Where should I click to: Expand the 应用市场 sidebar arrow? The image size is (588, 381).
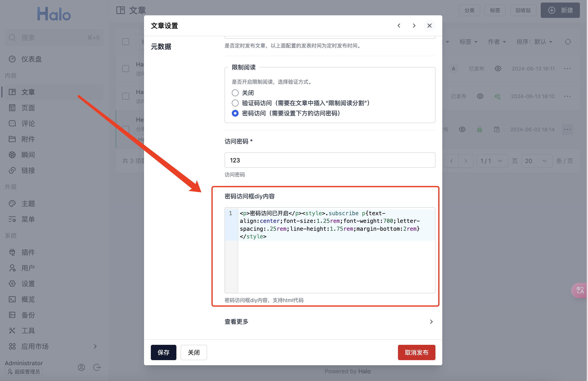(95, 347)
